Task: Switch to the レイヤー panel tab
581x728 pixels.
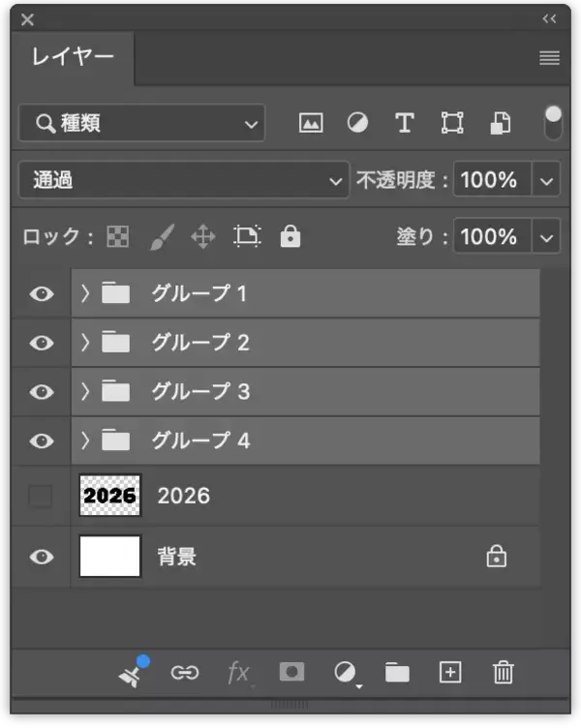Action: [x=73, y=57]
